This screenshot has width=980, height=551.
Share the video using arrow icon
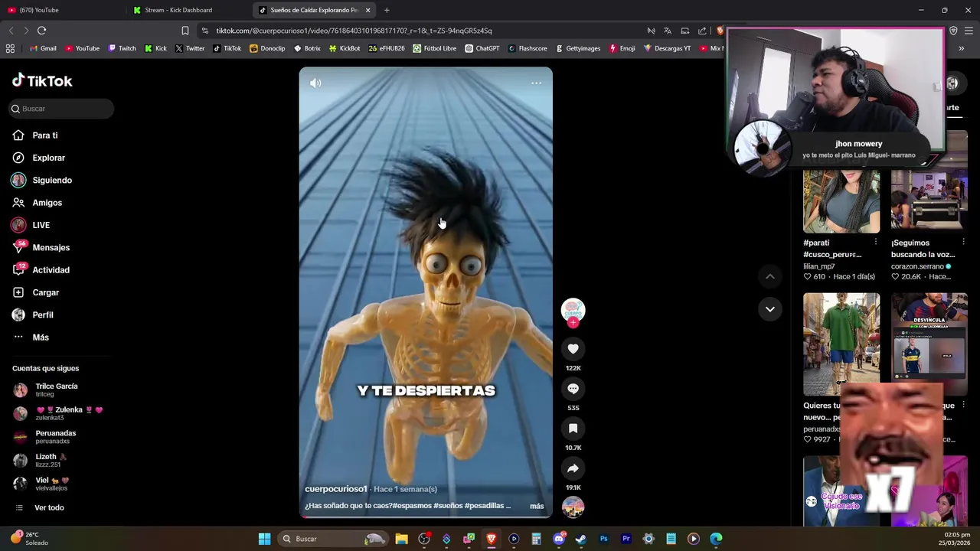pyautogui.click(x=573, y=468)
